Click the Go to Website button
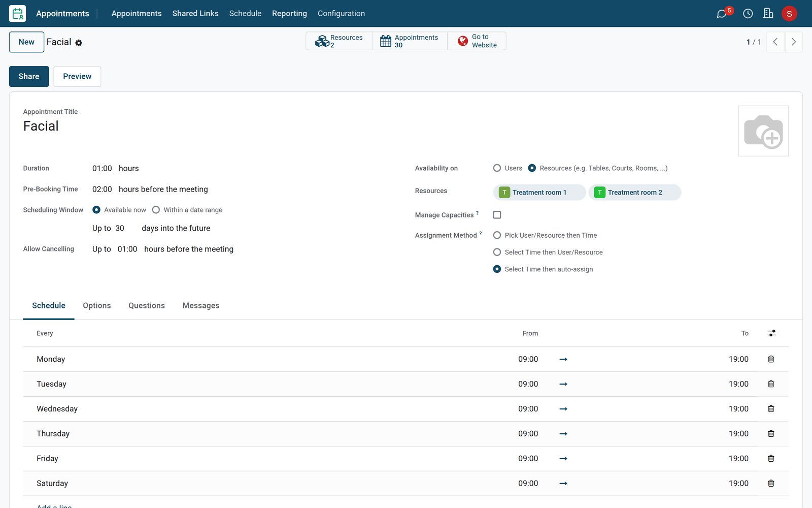812x508 pixels. pyautogui.click(x=477, y=41)
